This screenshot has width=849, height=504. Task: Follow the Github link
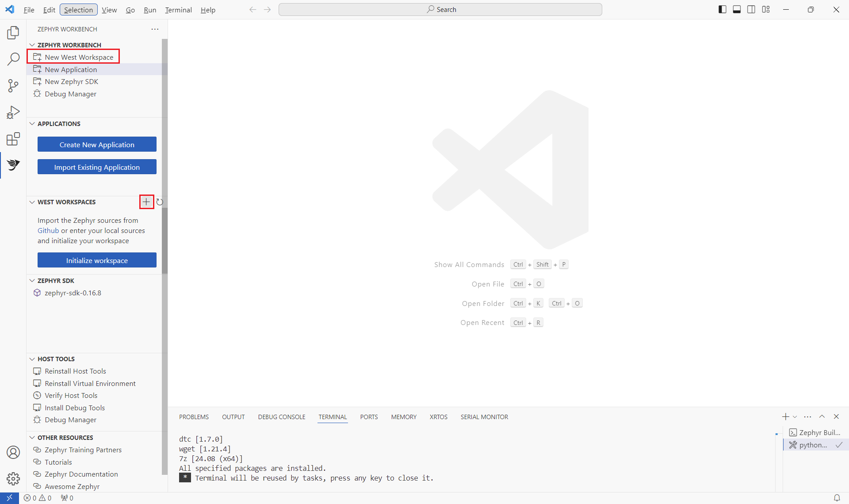(x=48, y=230)
